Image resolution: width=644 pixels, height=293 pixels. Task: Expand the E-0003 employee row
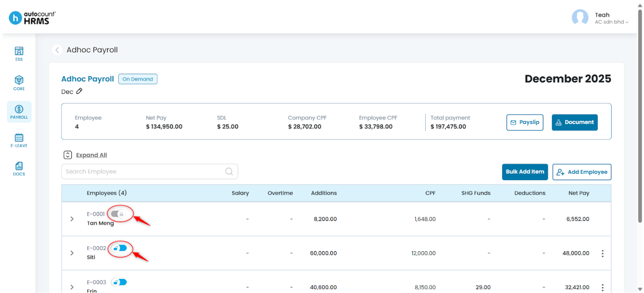coord(72,287)
